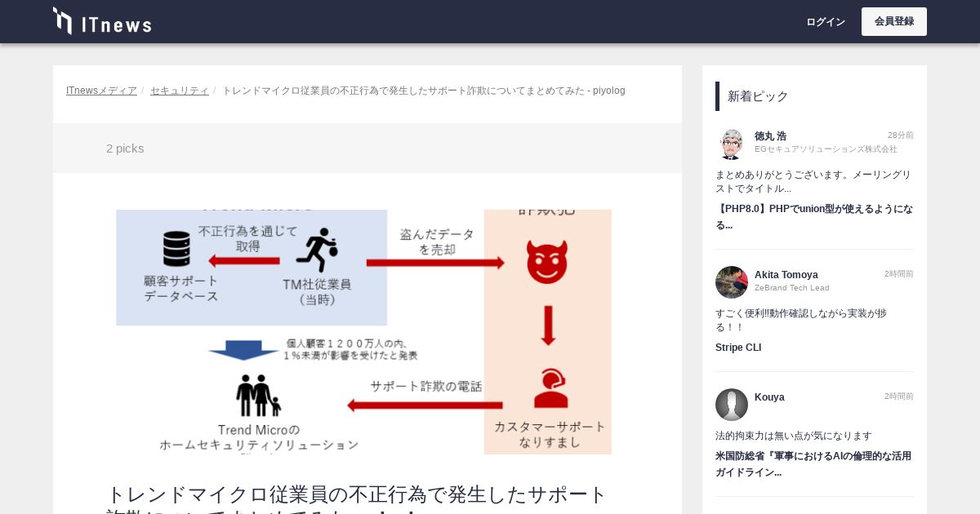The image size is (980, 514).
Task: Open Akita Tomoya's avatar
Action: pos(732,282)
